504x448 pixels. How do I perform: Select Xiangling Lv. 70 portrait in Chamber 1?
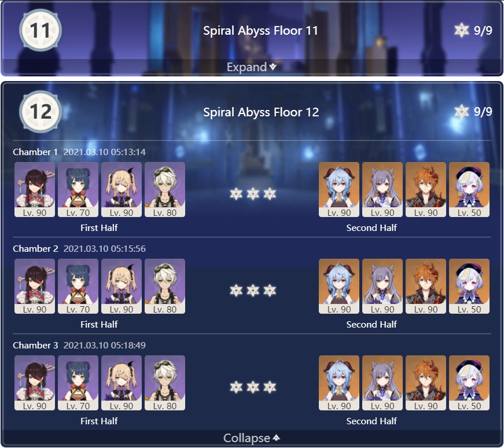[78, 189]
